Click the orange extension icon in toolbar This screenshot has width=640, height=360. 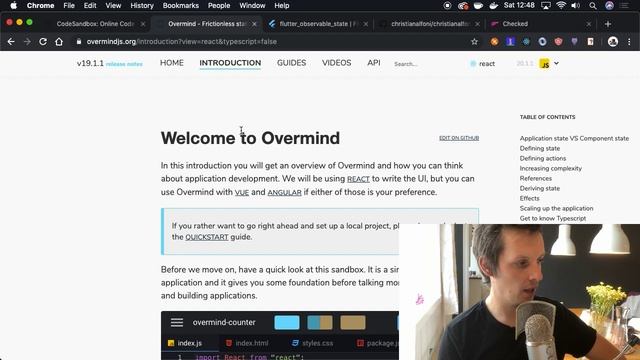click(x=494, y=42)
